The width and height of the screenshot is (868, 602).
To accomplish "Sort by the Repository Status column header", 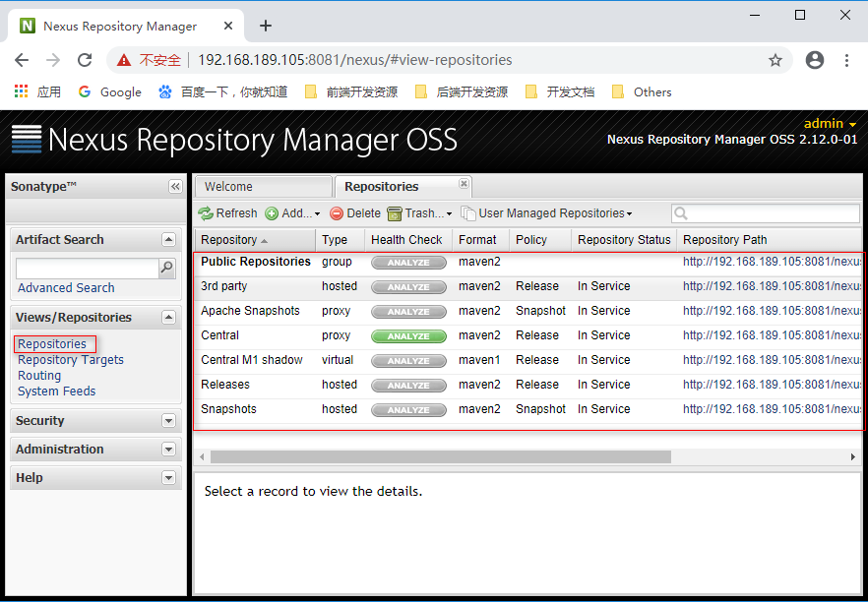I will point(624,240).
